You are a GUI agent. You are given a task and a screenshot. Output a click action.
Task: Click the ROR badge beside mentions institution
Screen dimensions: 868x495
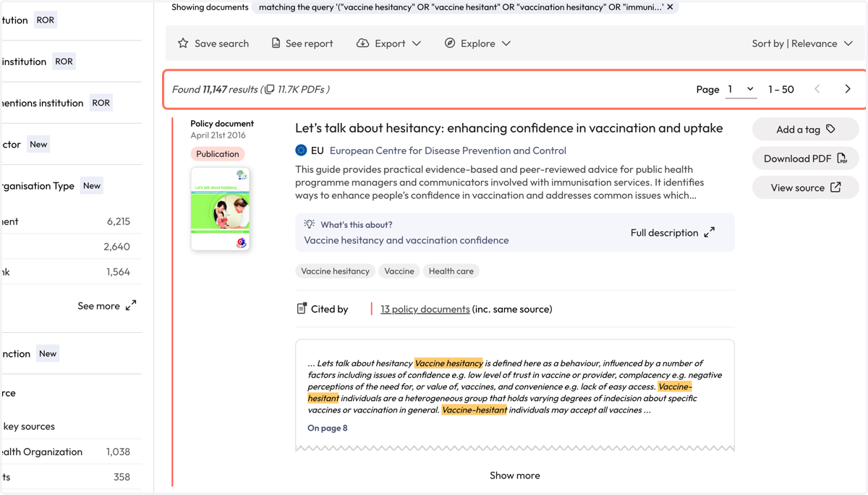pyautogui.click(x=101, y=103)
